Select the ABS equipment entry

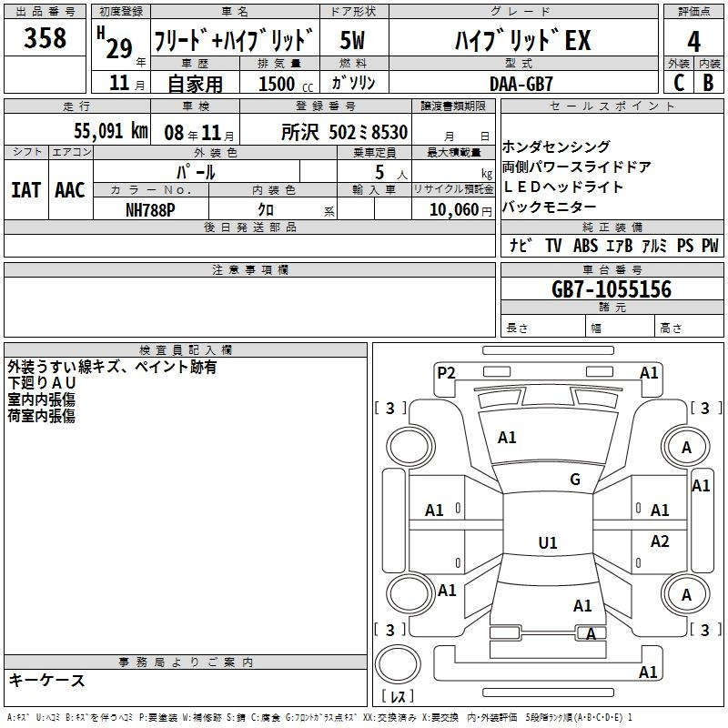pos(585,245)
